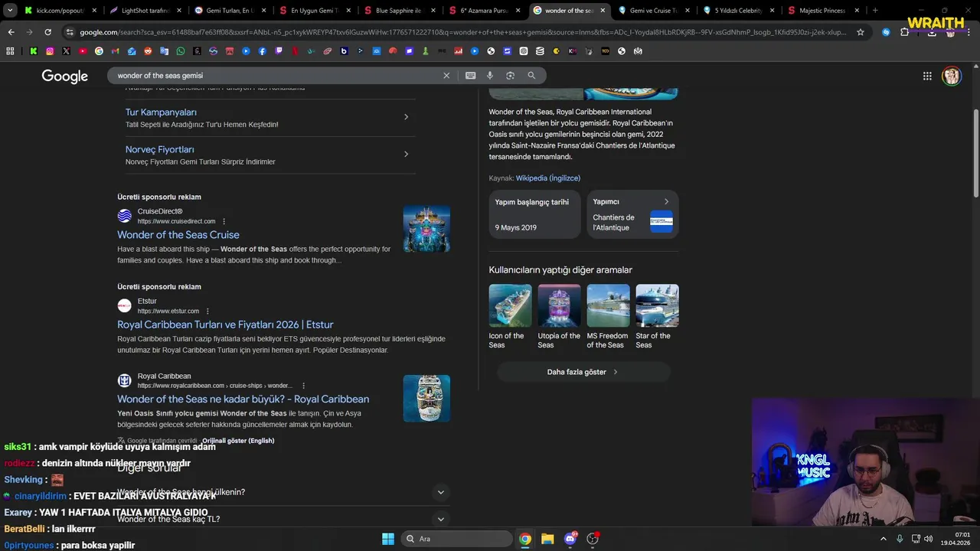Switch to Blue Sapphire tab
Image resolution: width=980 pixels, height=551 pixels.
[400, 11]
